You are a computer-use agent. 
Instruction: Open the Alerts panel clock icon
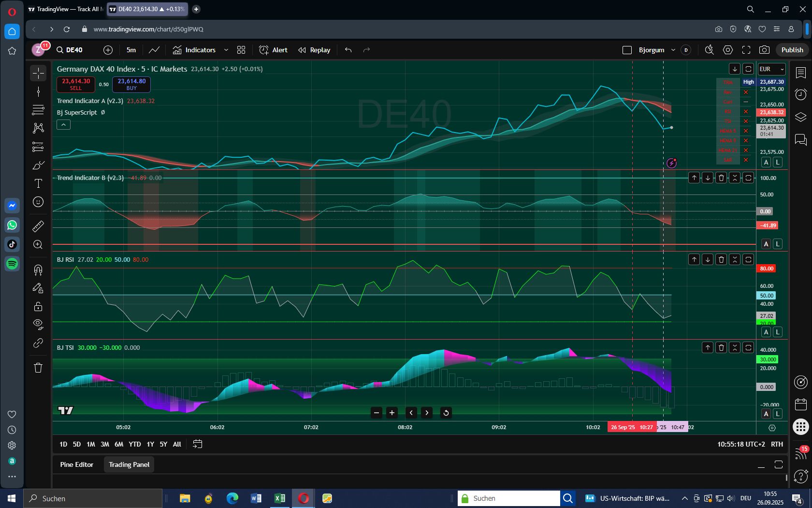coord(801,94)
